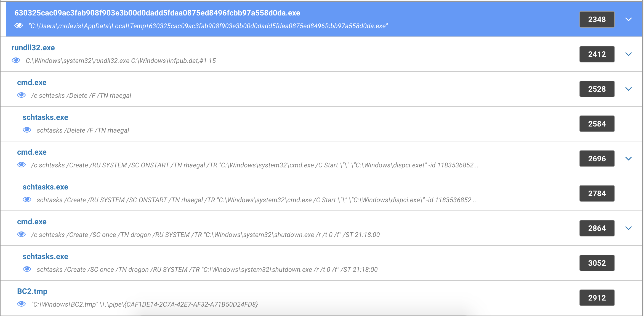Click eye icon next to BC2.tmp pipe command

22,304
